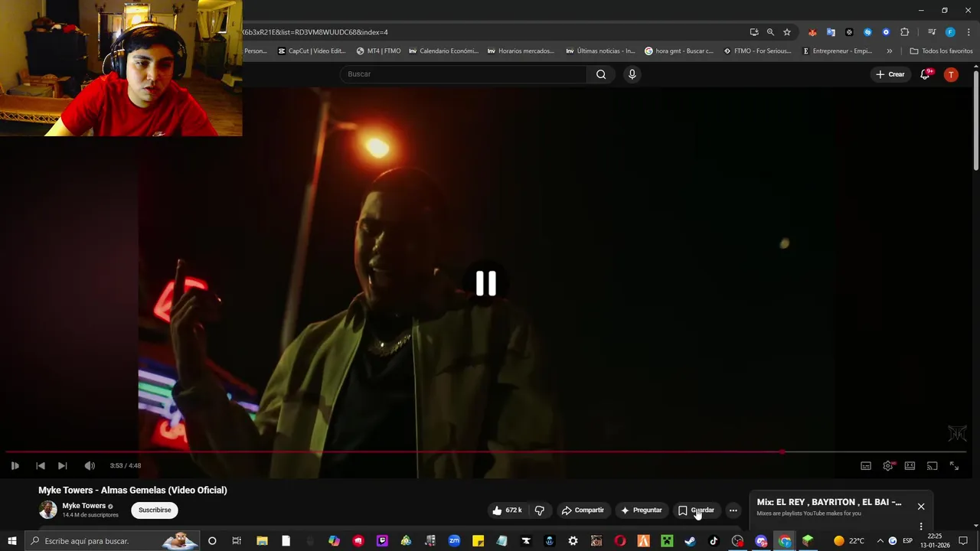Open Windows Task View in the taskbar
The height and width of the screenshot is (551, 980).
[x=237, y=541]
